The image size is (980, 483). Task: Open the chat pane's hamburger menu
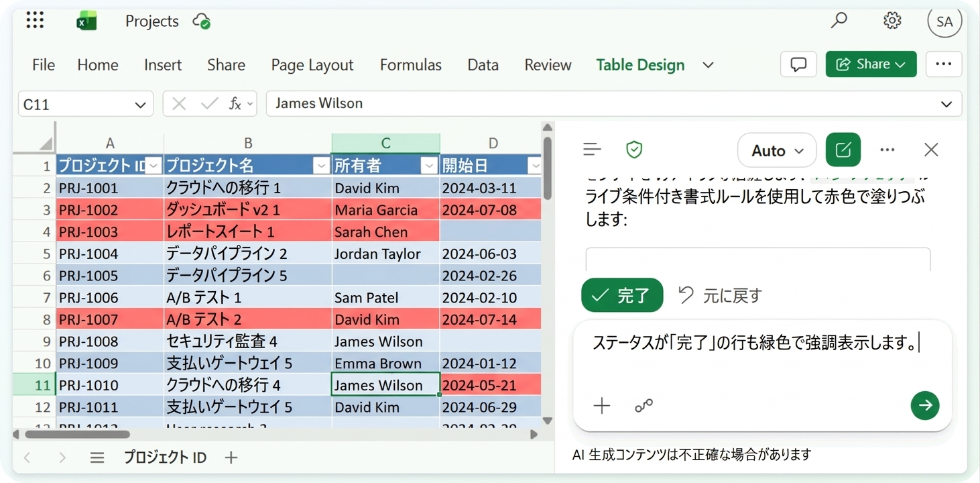[x=592, y=150]
